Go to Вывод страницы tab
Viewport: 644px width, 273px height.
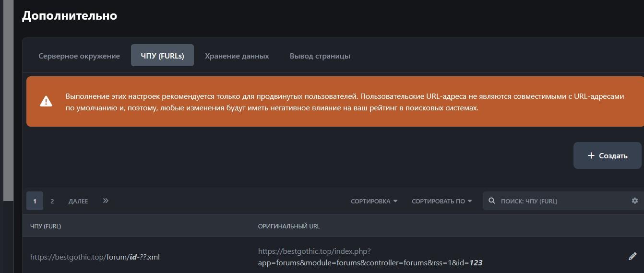pos(320,56)
